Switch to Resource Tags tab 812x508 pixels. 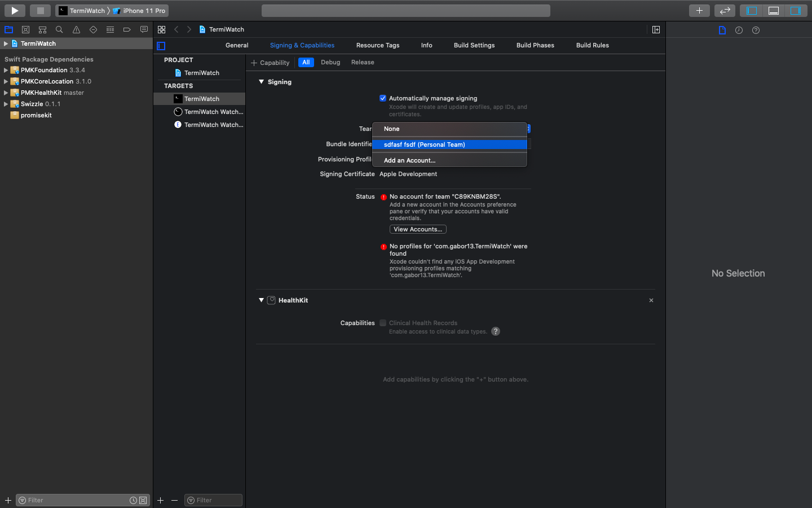tap(378, 45)
